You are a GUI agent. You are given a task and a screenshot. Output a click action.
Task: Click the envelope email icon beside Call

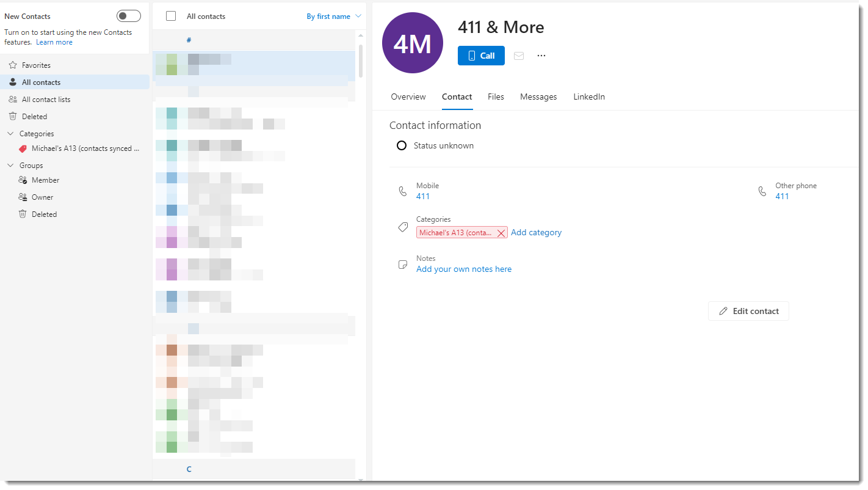(x=519, y=56)
